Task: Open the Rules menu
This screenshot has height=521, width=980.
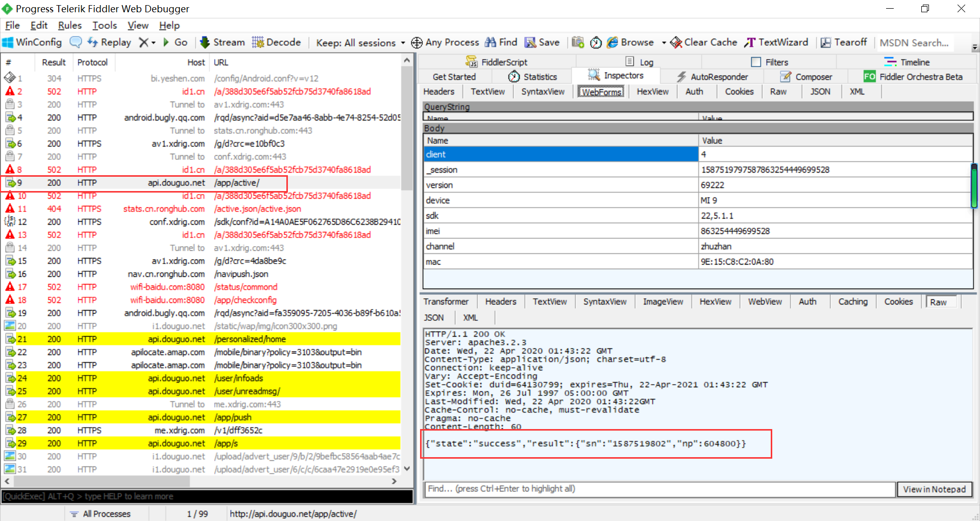Action: click(70, 26)
